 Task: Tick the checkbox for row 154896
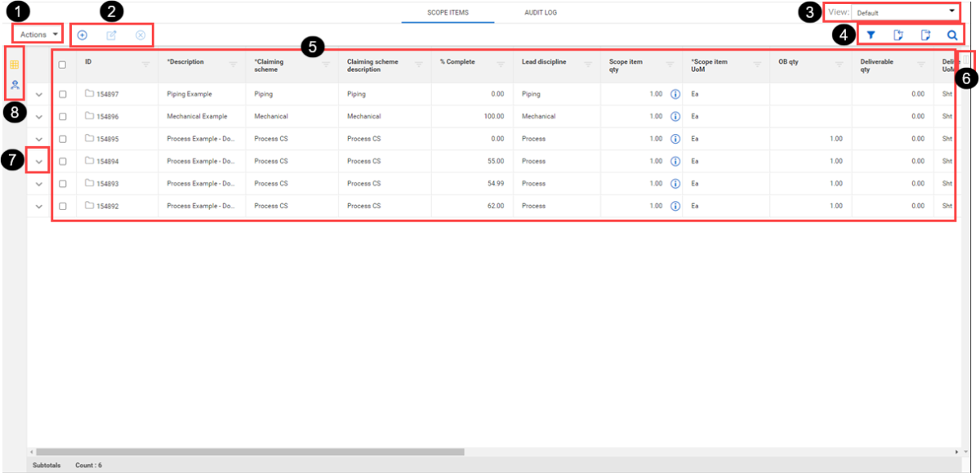(63, 117)
